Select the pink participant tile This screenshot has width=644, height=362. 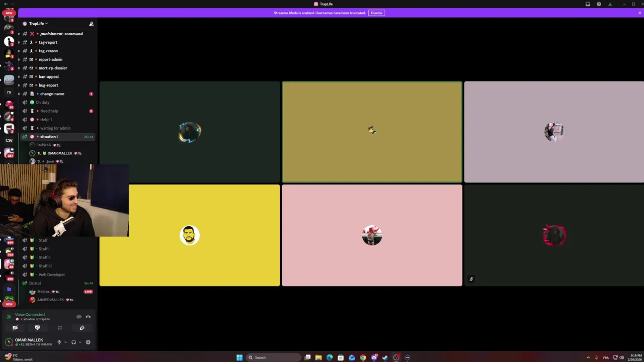tap(372, 235)
